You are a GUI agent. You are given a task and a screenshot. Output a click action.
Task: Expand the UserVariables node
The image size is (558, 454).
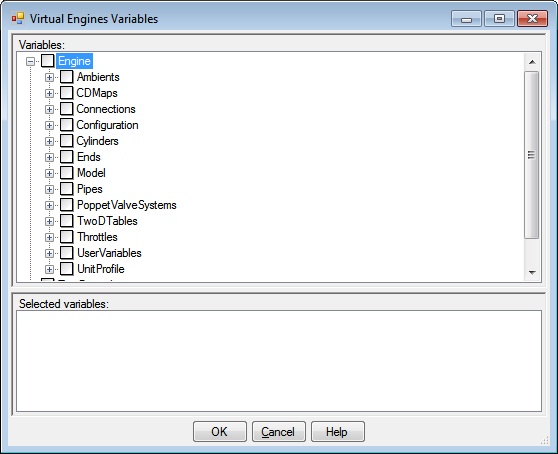tap(49, 253)
